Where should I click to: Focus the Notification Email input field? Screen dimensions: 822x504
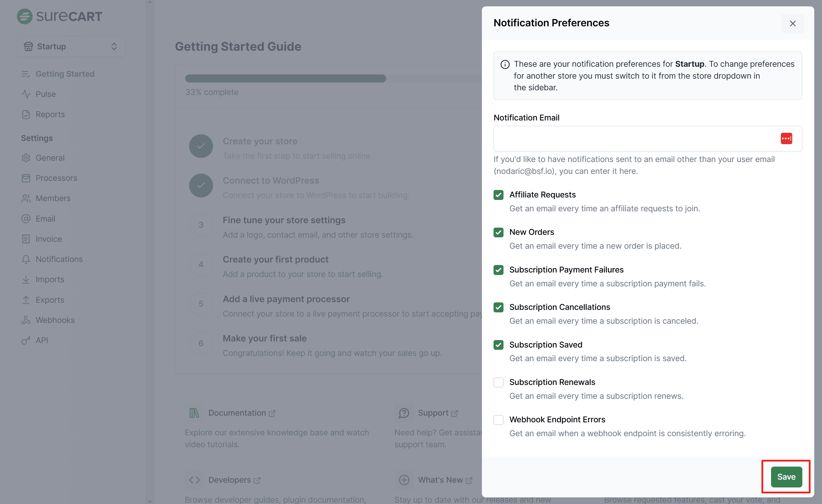[x=634, y=138]
